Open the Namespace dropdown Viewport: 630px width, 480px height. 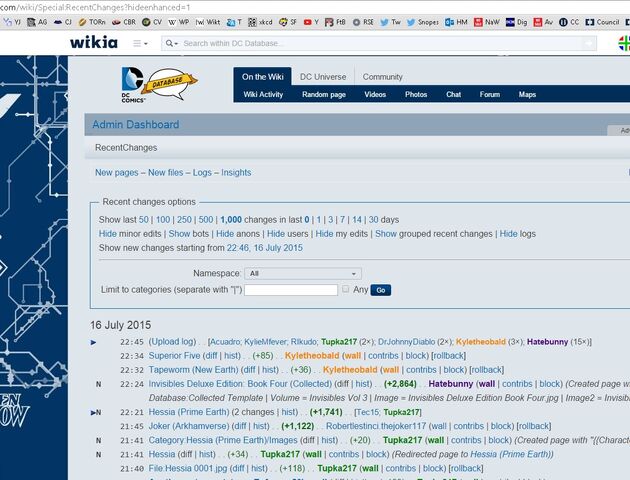coord(303,274)
